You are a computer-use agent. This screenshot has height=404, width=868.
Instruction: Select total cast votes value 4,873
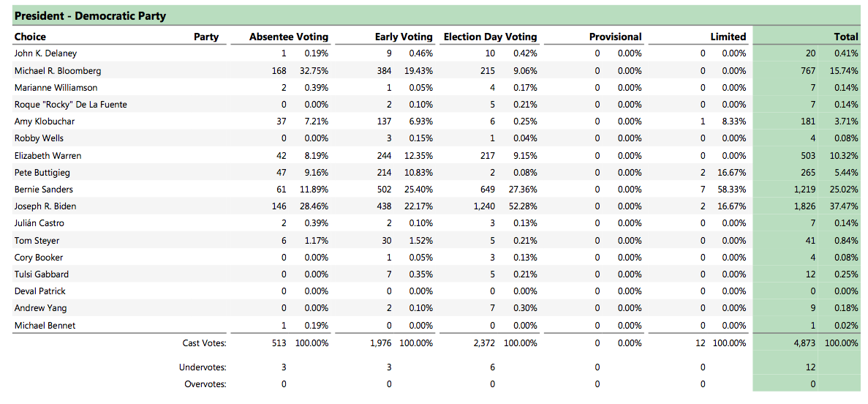pos(804,343)
